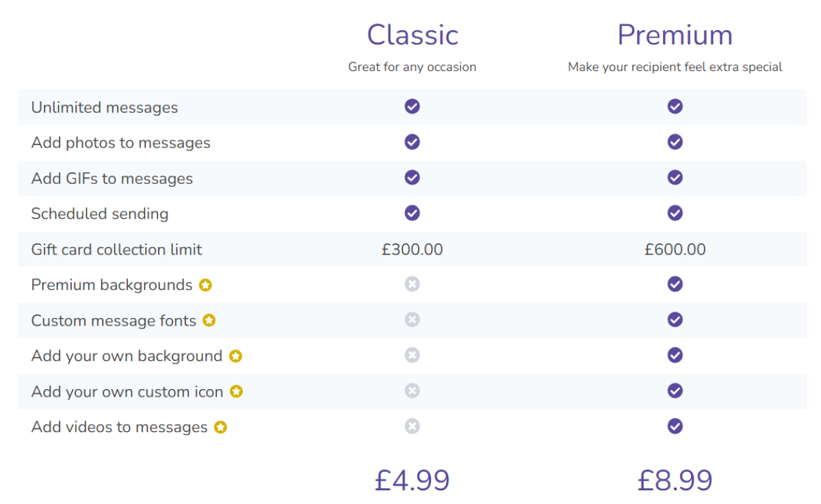Click Classic's grey cross for Premium backgrounds

point(412,284)
